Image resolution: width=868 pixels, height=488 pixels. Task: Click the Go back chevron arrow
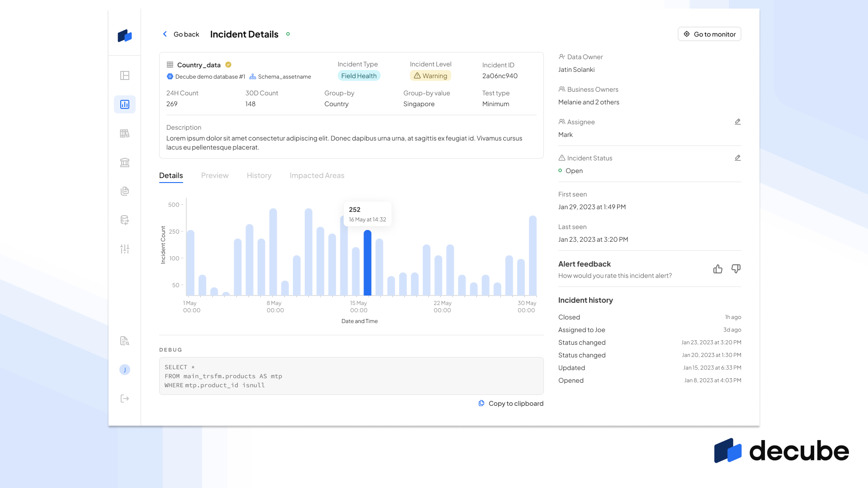pyautogui.click(x=165, y=34)
